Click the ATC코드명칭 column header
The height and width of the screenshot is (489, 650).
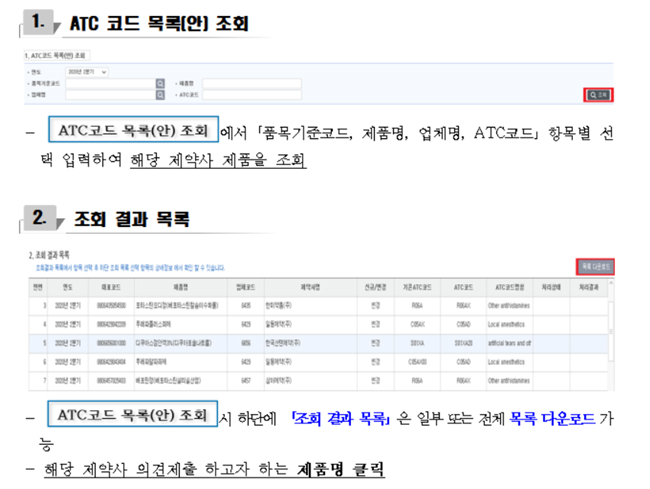coord(509,287)
